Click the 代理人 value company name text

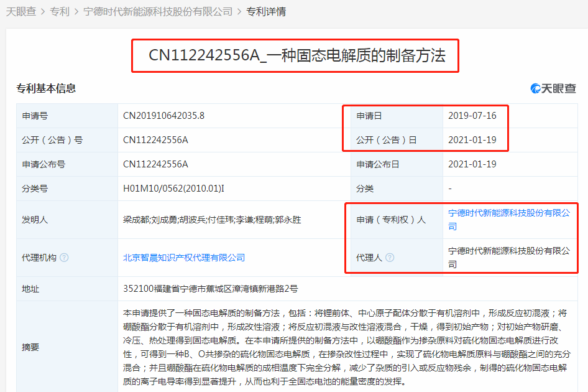tap(509, 258)
